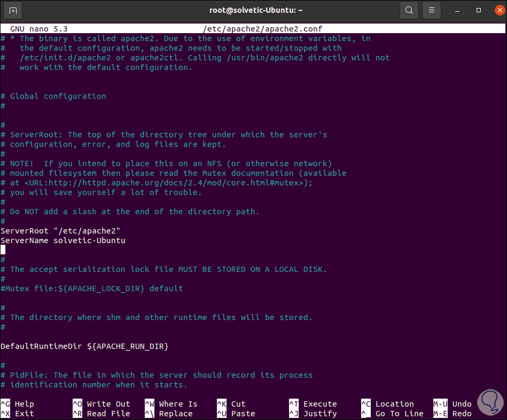Click the ^\ Replace shortcut
Viewport: 507px width, 420px height.
pyautogui.click(x=169, y=414)
